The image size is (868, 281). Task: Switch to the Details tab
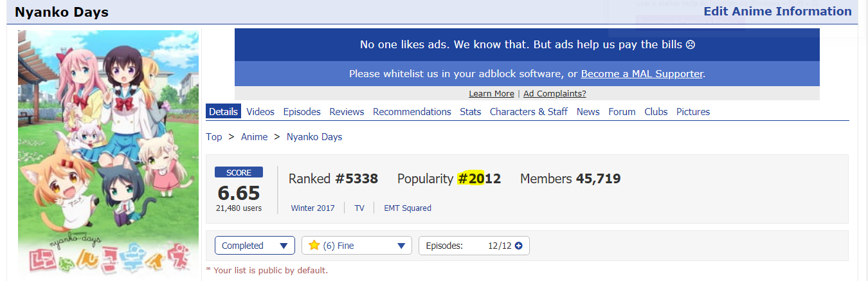pyautogui.click(x=224, y=111)
